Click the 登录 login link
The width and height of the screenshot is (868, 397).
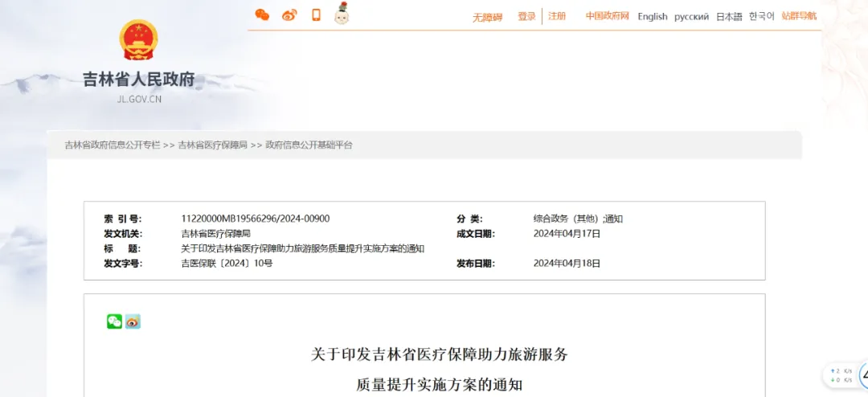point(526,17)
